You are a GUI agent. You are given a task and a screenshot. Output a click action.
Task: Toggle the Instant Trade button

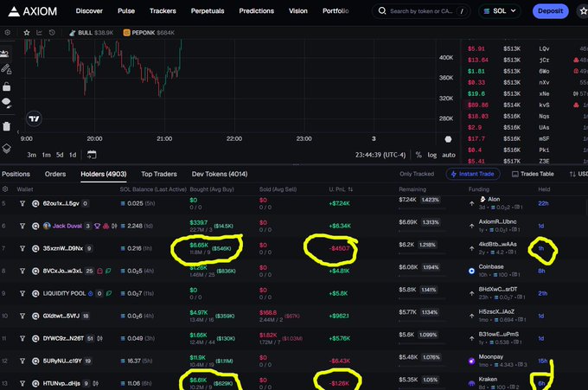473,174
